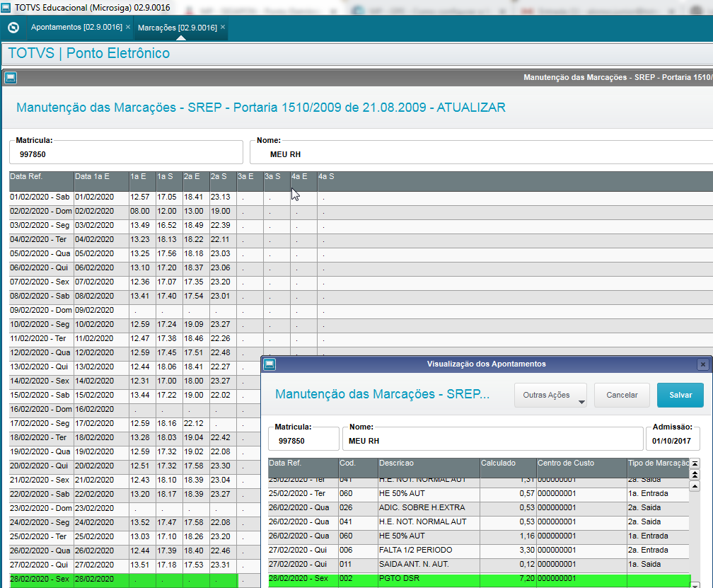Select the 01/02/2020 - Sab row
713x588 pixels.
361,197
